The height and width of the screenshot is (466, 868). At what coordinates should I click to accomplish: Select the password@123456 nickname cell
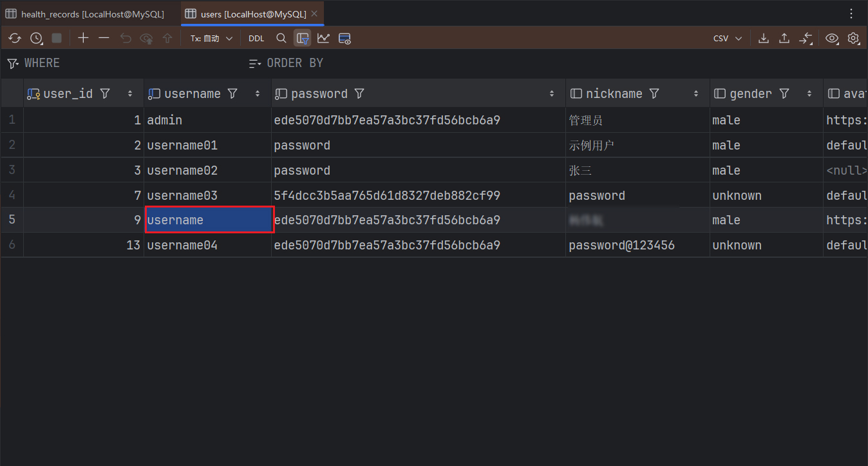637,245
